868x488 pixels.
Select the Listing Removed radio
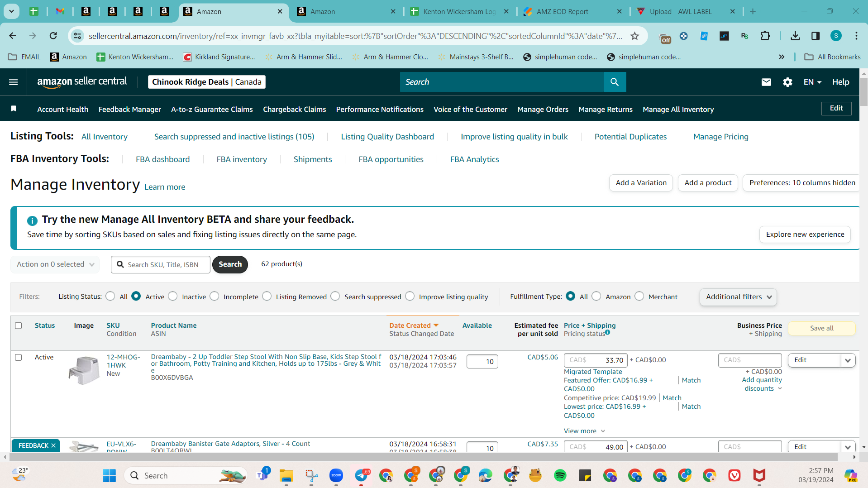coord(267,296)
